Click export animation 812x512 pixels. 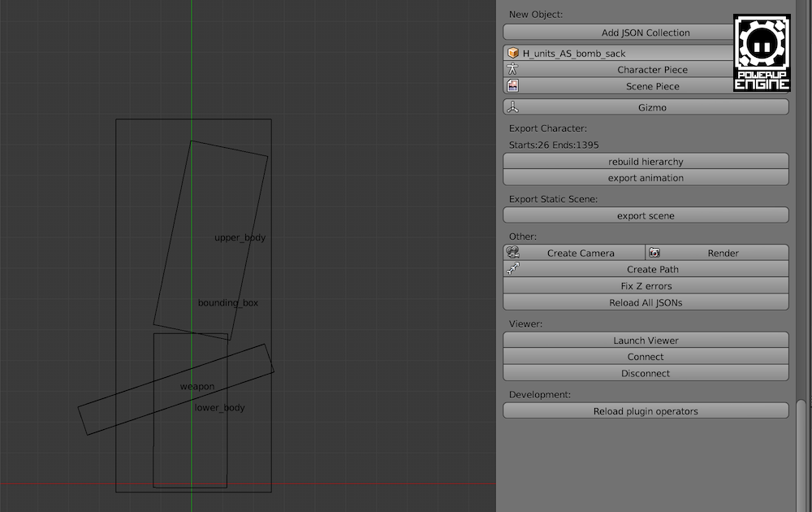(x=646, y=178)
